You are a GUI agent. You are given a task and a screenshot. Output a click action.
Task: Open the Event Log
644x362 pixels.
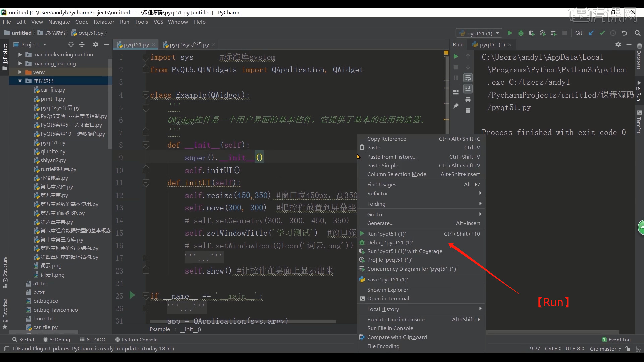tap(616, 339)
